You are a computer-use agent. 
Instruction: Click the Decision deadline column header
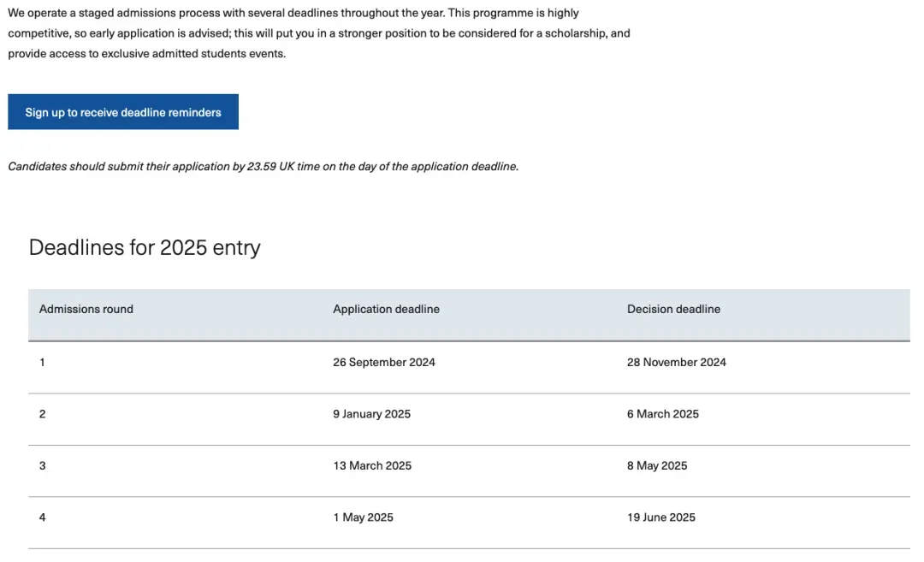point(673,309)
